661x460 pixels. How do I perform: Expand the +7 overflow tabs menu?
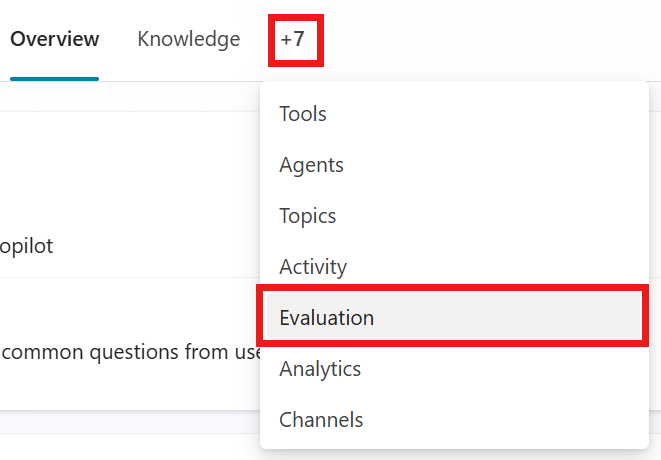point(295,40)
